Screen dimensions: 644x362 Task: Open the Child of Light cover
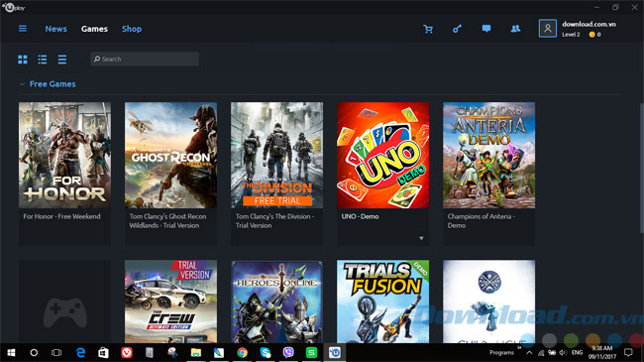[x=488, y=302]
